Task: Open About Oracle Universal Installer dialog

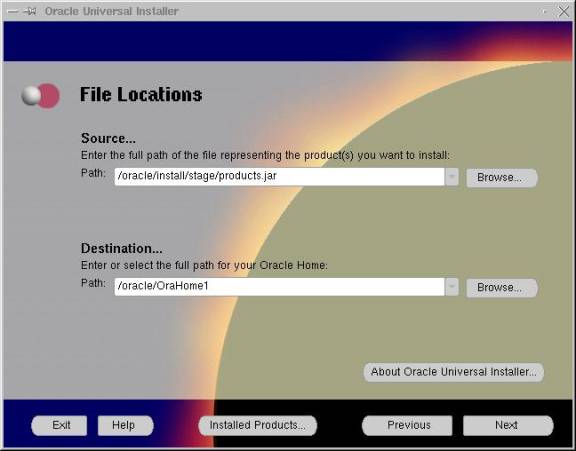Action: coord(454,372)
